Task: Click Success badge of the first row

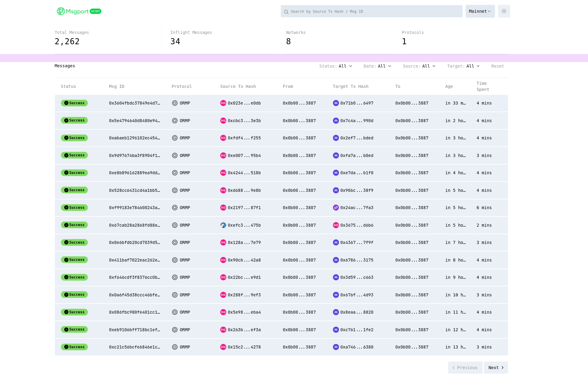Action: (74, 103)
